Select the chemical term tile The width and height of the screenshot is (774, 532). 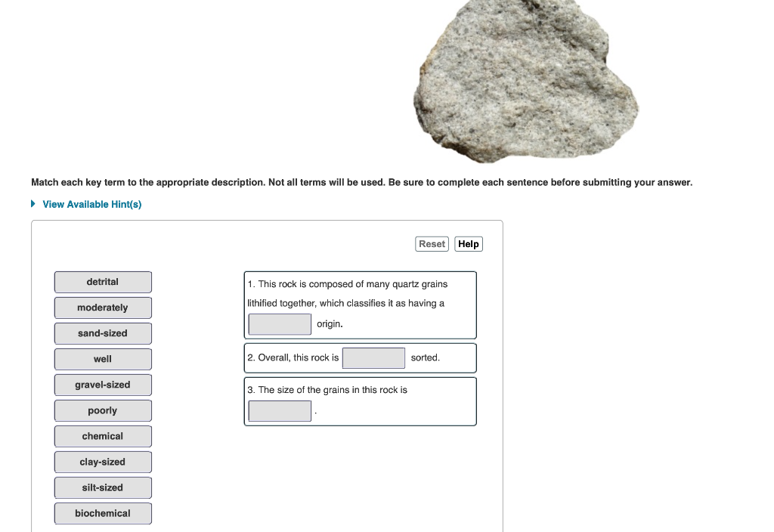pyautogui.click(x=103, y=436)
